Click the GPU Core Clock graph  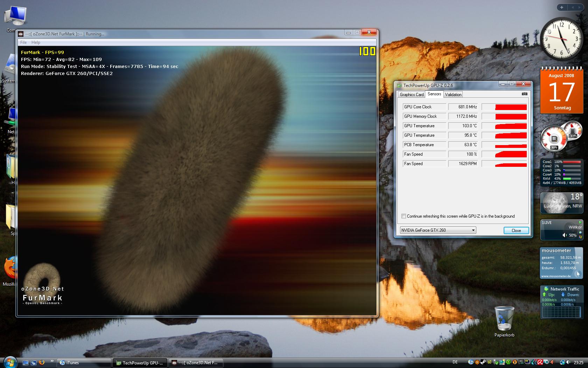[504, 107]
